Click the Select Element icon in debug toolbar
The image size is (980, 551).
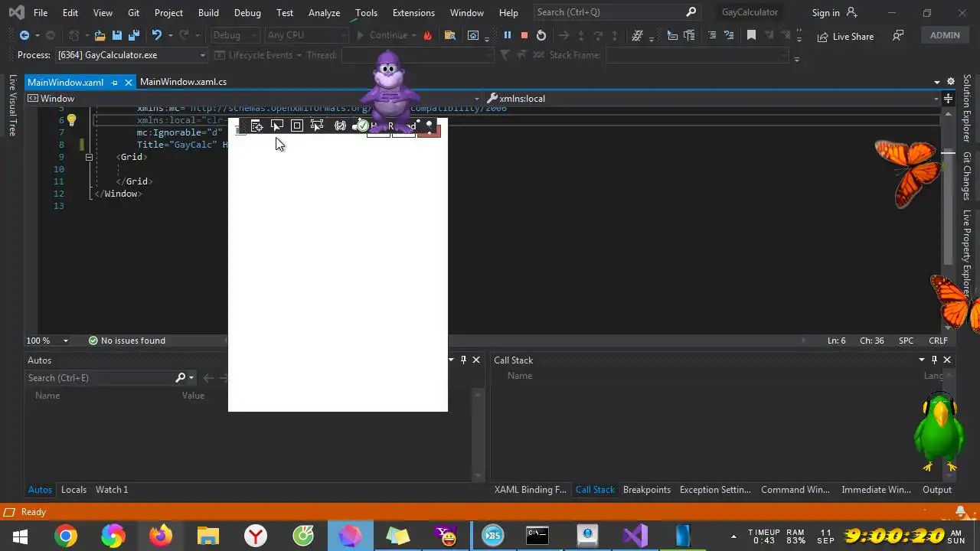(x=277, y=126)
